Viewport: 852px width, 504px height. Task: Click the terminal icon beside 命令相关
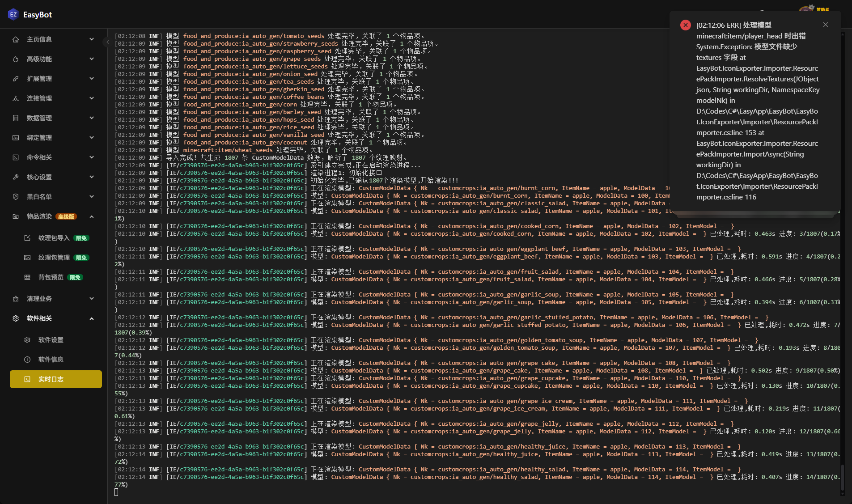[x=16, y=157]
